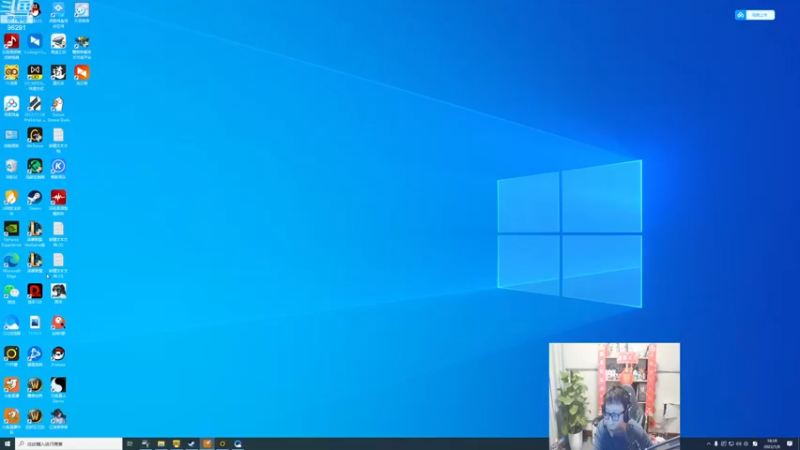Click the taskbar search input box
The width and height of the screenshot is (800, 450).
tap(69, 444)
